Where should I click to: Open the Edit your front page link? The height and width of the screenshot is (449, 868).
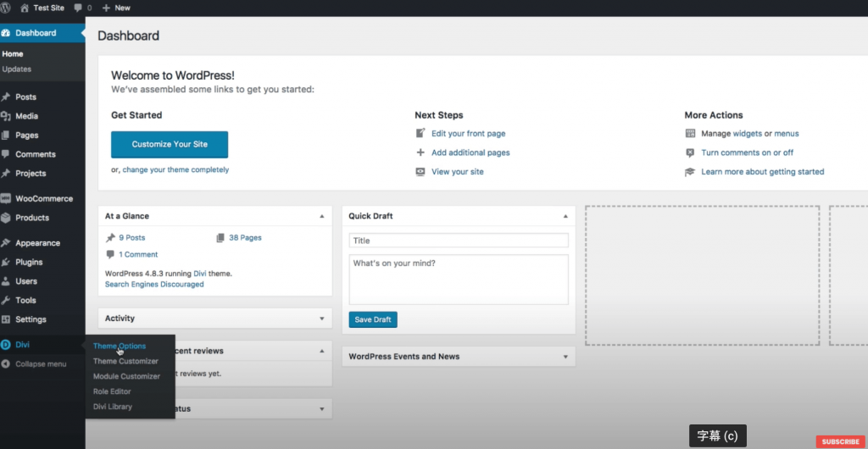coord(468,133)
